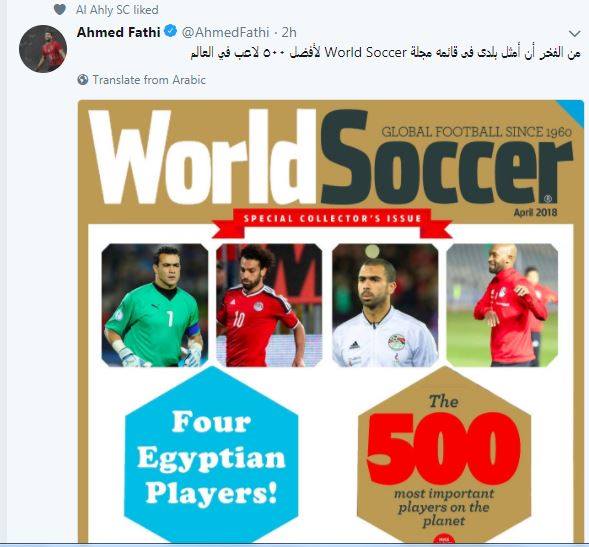Click 'Translate from Arabic' link

(149, 80)
